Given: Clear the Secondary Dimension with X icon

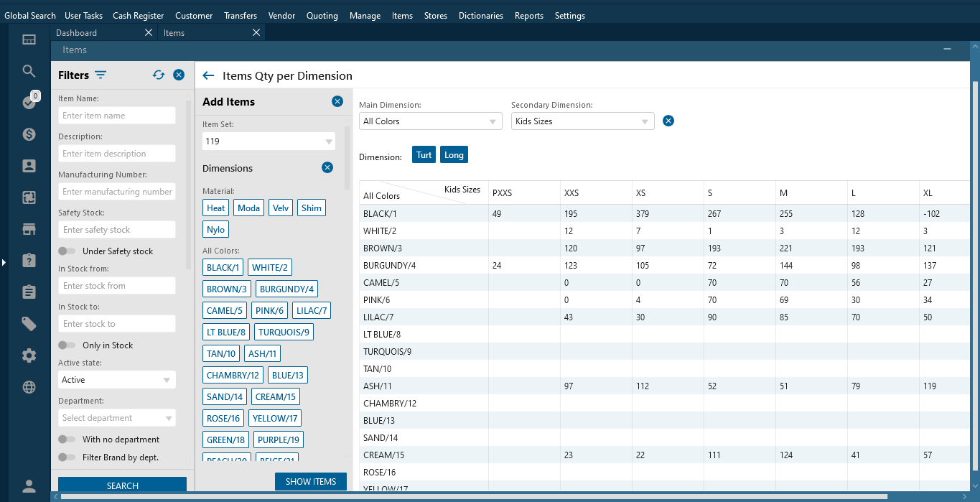Looking at the screenshot, I should (668, 121).
